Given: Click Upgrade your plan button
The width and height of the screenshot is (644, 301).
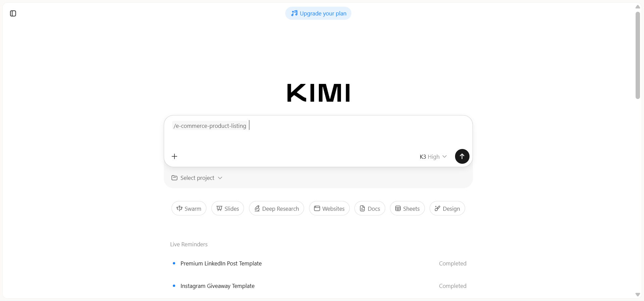Looking at the screenshot, I should click(318, 13).
